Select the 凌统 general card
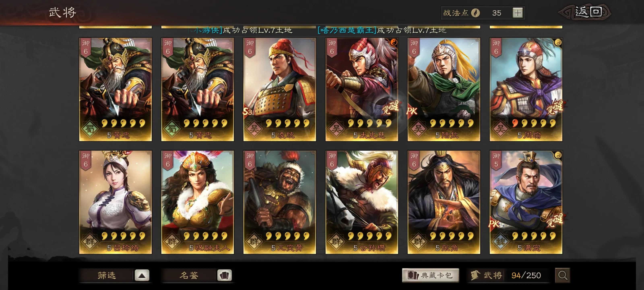The width and height of the screenshot is (644, 290). [280, 90]
